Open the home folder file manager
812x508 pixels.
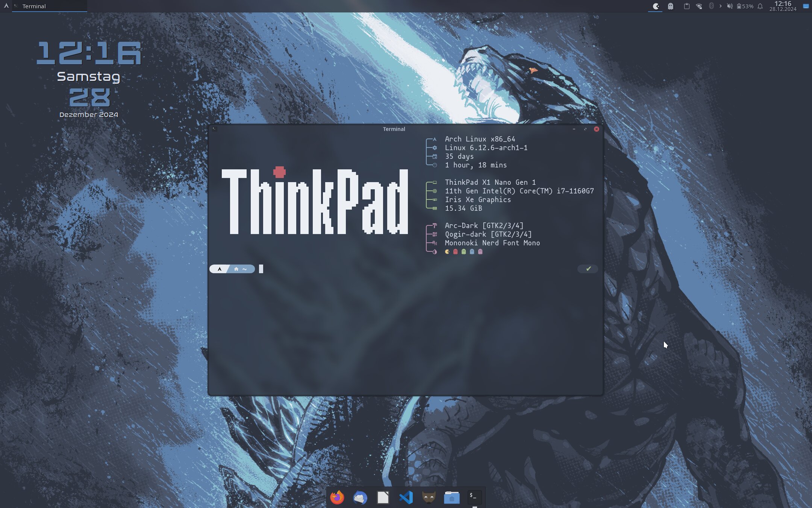click(x=451, y=497)
